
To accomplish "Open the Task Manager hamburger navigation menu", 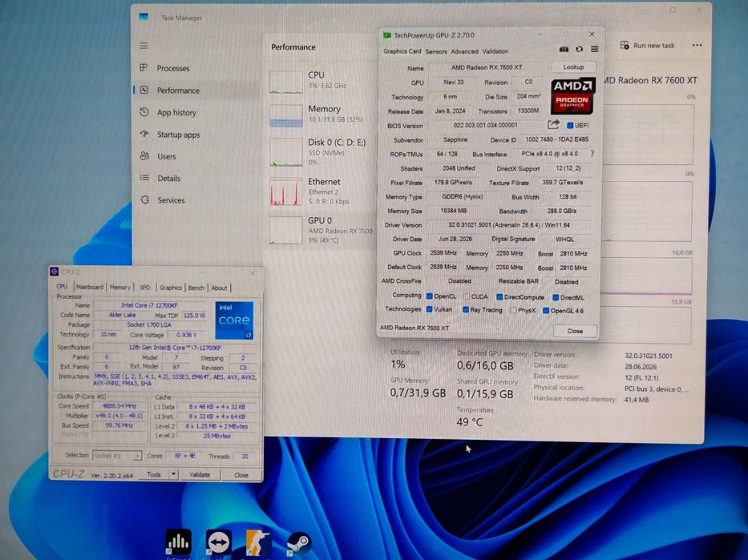I will coord(144,46).
